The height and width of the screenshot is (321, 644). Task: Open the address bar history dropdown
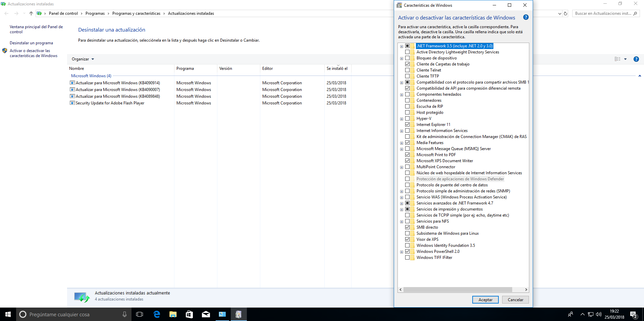559,14
